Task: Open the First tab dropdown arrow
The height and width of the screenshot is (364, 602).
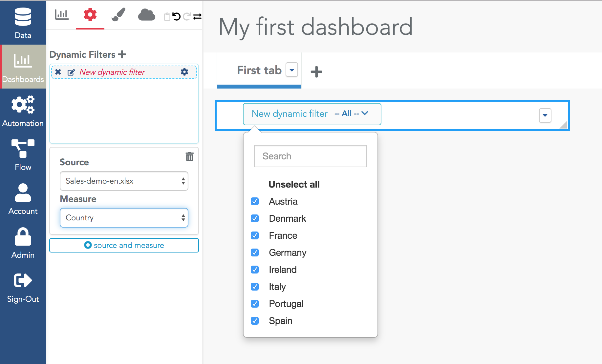Action: coord(292,70)
